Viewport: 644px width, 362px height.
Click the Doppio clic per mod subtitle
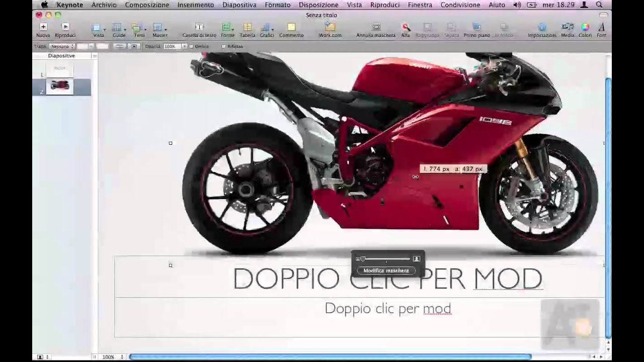(388, 308)
